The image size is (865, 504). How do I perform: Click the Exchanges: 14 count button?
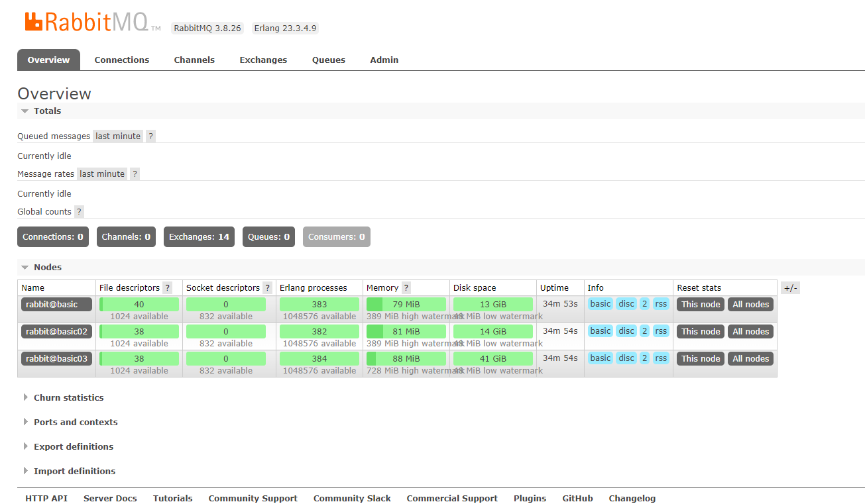pos(199,236)
